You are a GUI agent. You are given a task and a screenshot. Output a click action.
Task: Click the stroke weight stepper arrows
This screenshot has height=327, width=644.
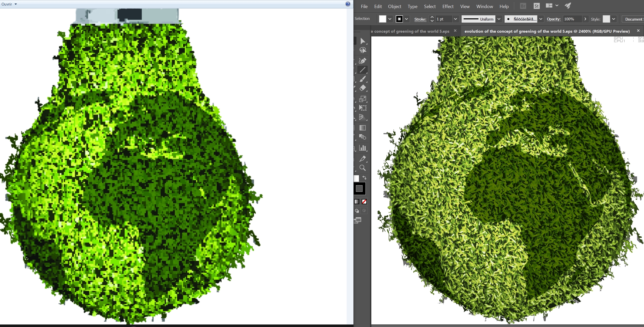pyautogui.click(x=432, y=19)
